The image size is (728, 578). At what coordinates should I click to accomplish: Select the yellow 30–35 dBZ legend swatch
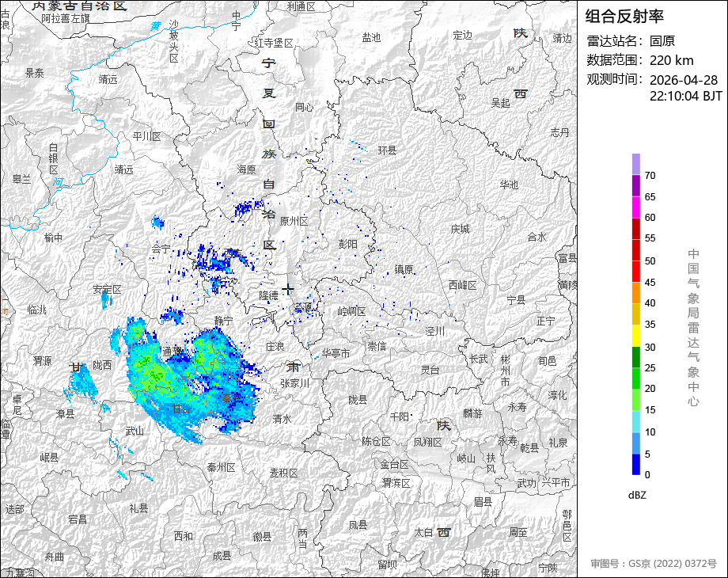coord(636,336)
